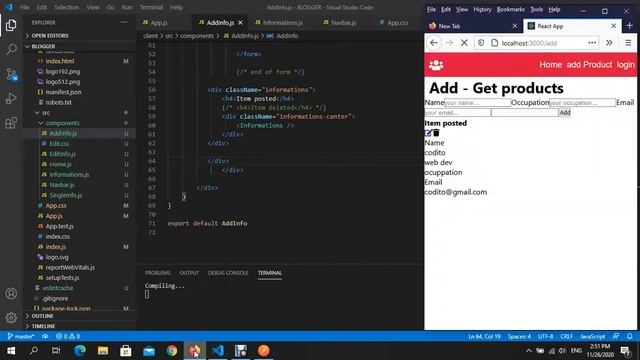Open the Source Control view
Image resolution: width=640 pixels, height=360 pixels.
click(x=11, y=74)
